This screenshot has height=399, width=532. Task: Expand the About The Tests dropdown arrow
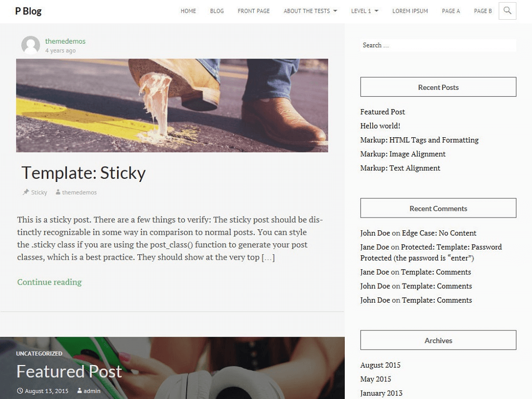pos(335,11)
